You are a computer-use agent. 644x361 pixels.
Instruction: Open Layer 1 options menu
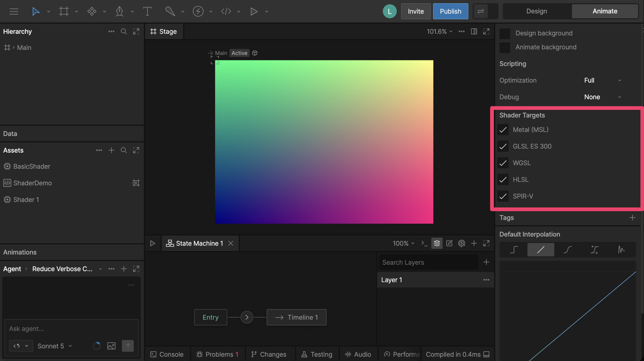click(486, 280)
